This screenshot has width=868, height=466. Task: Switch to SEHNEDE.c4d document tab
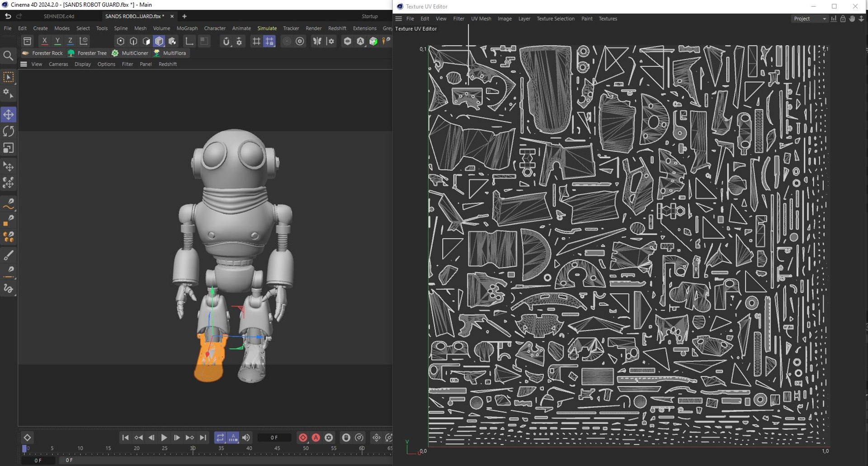click(x=59, y=16)
